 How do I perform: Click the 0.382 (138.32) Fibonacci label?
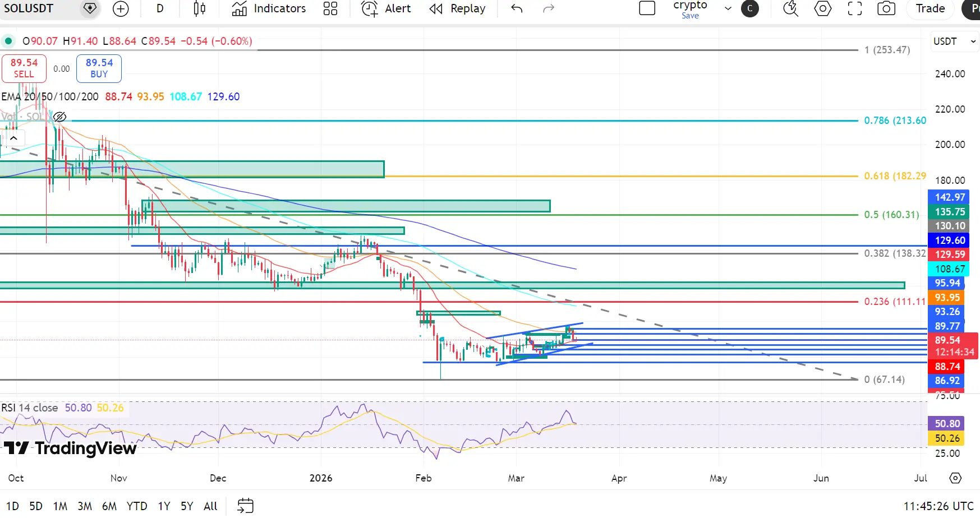[x=895, y=253]
